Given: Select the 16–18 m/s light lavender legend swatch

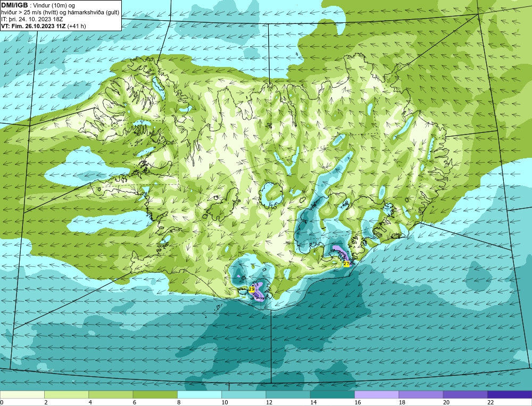Looking at the screenshot, I should click(377, 394).
